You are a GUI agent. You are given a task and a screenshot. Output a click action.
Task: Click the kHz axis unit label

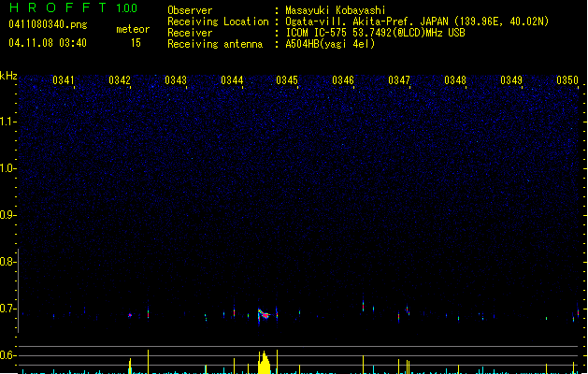[x=8, y=76]
